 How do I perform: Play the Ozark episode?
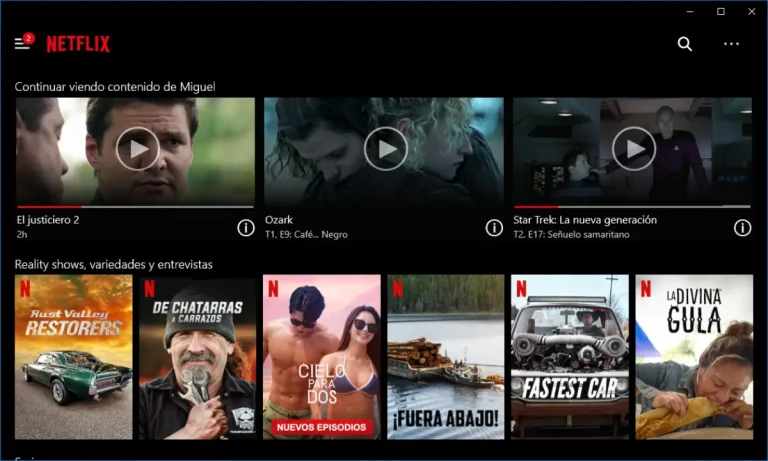[x=386, y=149]
